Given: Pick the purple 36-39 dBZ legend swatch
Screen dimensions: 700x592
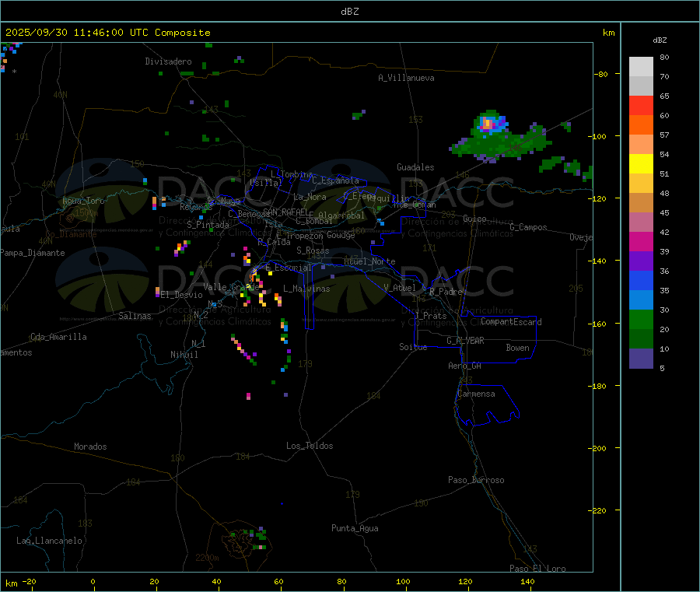Looking at the screenshot, I should click(641, 261).
